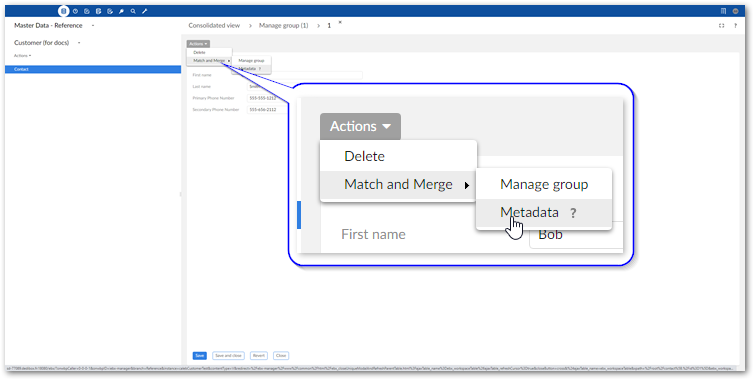Image resolution: width=754 pixels, height=380 pixels.
Task: Click the Consolidated view breadcrumb link
Action: point(214,25)
